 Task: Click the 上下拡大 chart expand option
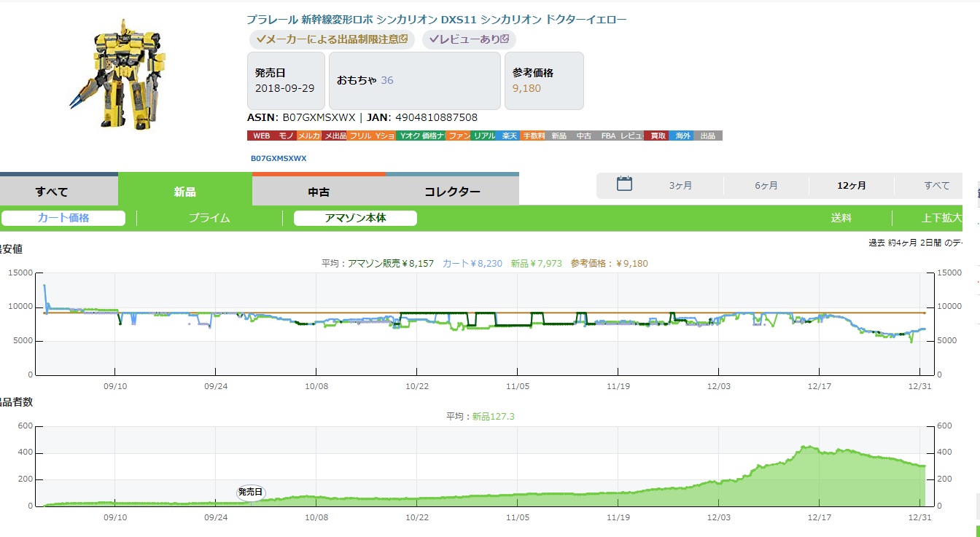(941, 218)
